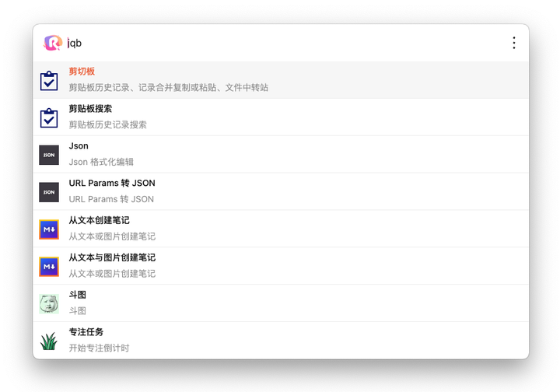Click the 专注任务 grass icon
The width and height of the screenshot is (560, 392).
[49, 341]
